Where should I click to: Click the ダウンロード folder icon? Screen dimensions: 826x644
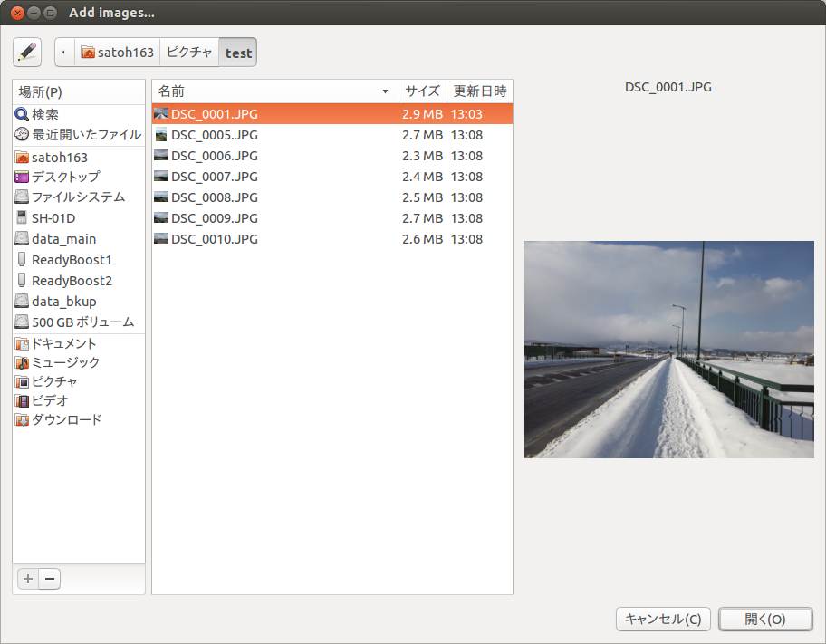click(22, 419)
